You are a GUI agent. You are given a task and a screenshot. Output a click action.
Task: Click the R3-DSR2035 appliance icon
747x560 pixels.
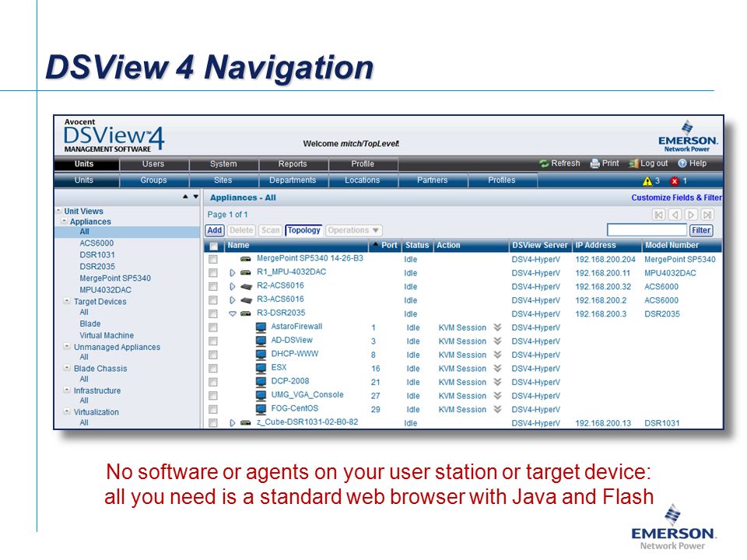[245, 313]
